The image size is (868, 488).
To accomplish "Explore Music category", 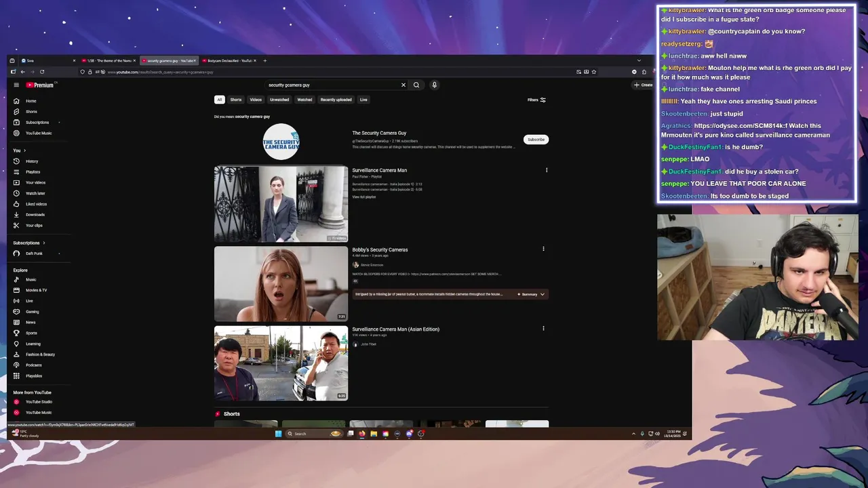I will click(x=30, y=280).
